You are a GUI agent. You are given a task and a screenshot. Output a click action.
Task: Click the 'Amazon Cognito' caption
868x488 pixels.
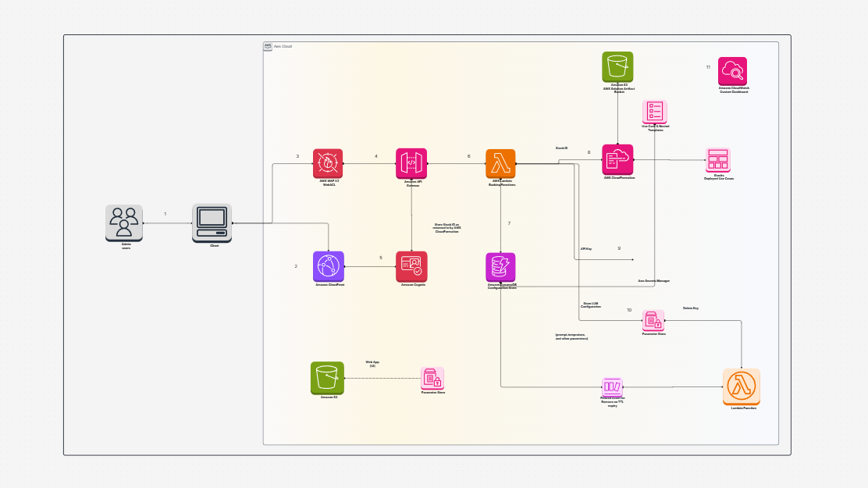point(413,285)
